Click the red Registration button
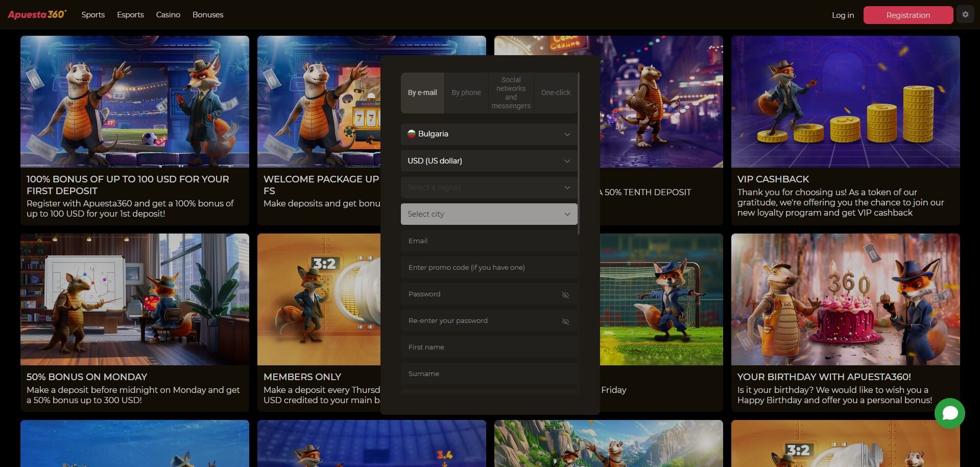This screenshot has width=980, height=467. tap(908, 15)
